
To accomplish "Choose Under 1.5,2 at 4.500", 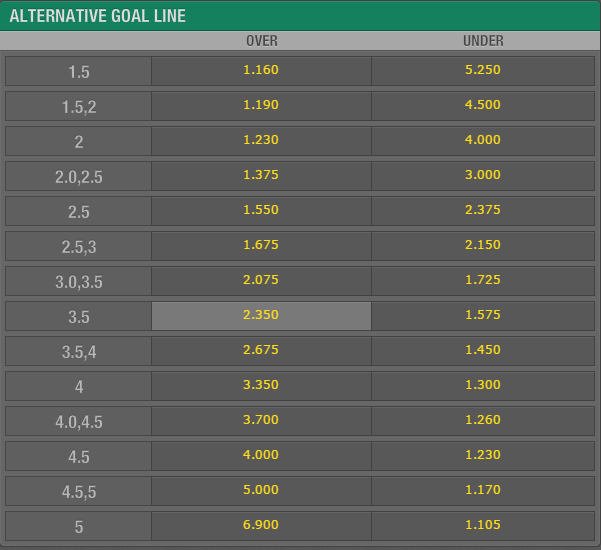I will [483, 106].
